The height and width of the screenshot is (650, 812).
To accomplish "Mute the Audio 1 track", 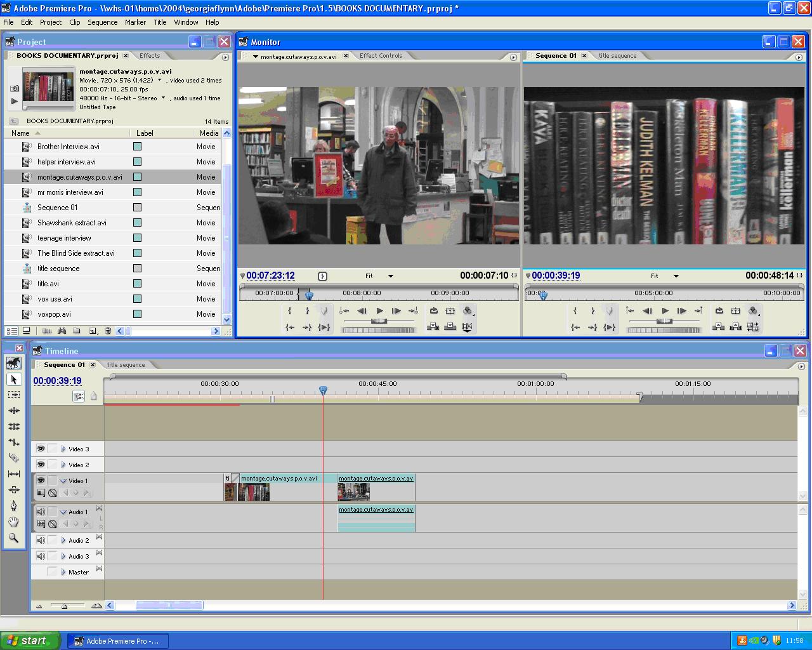I will coord(41,512).
